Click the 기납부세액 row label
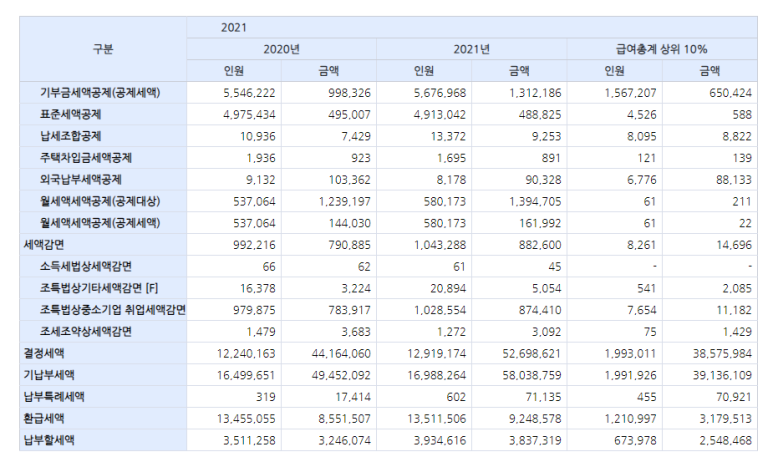The height and width of the screenshot is (457, 773). pos(49,375)
